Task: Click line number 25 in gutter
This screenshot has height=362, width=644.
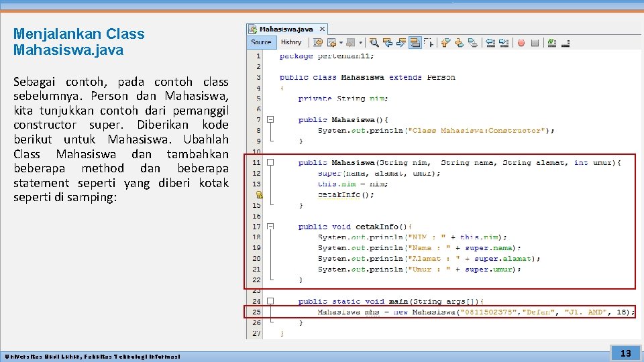Action: point(256,312)
